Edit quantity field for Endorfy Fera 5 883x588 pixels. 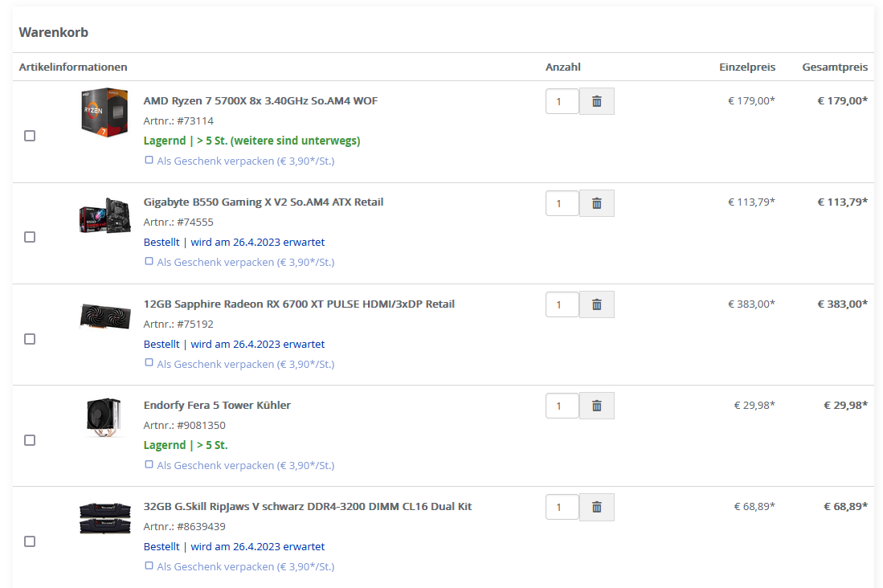pyautogui.click(x=562, y=406)
